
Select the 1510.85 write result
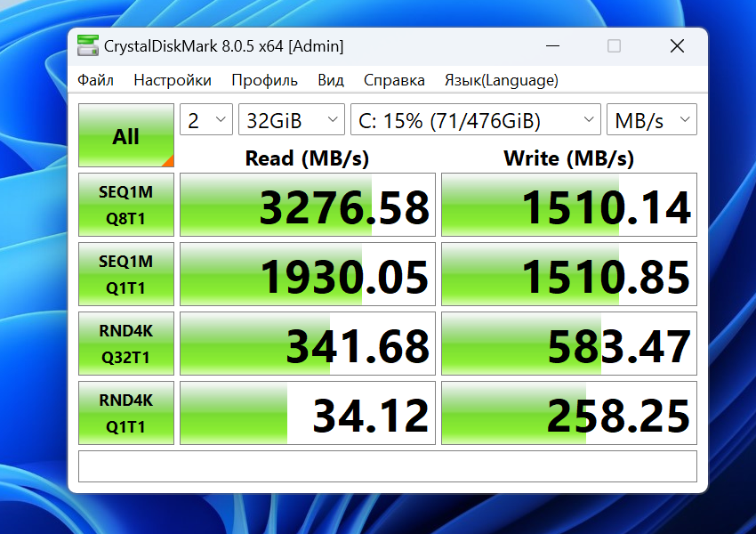pyautogui.click(x=569, y=274)
